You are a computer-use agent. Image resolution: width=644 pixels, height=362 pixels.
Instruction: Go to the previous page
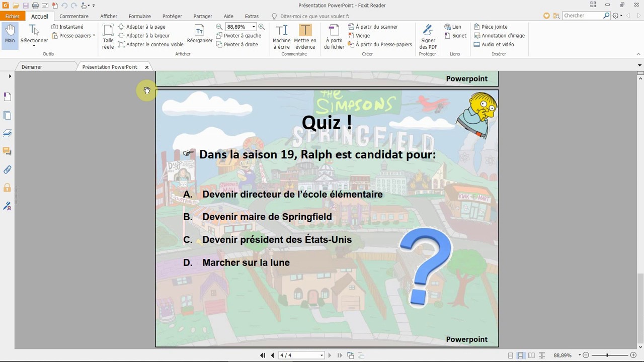click(x=272, y=355)
